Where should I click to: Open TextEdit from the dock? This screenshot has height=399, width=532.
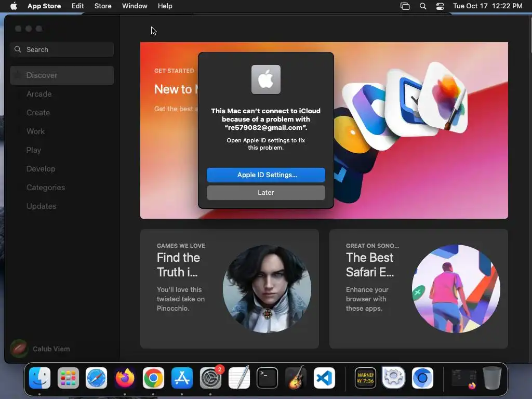pyautogui.click(x=239, y=378)
